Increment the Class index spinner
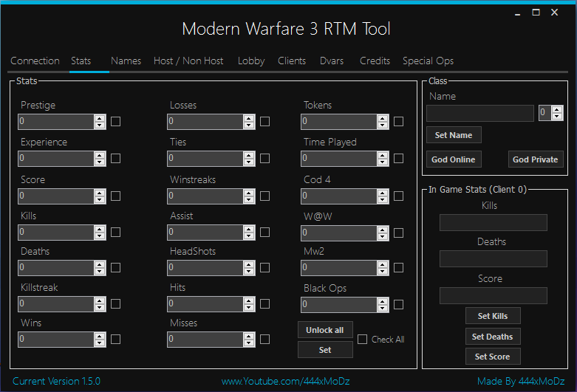Screen dimensions: 577x392 557,109
